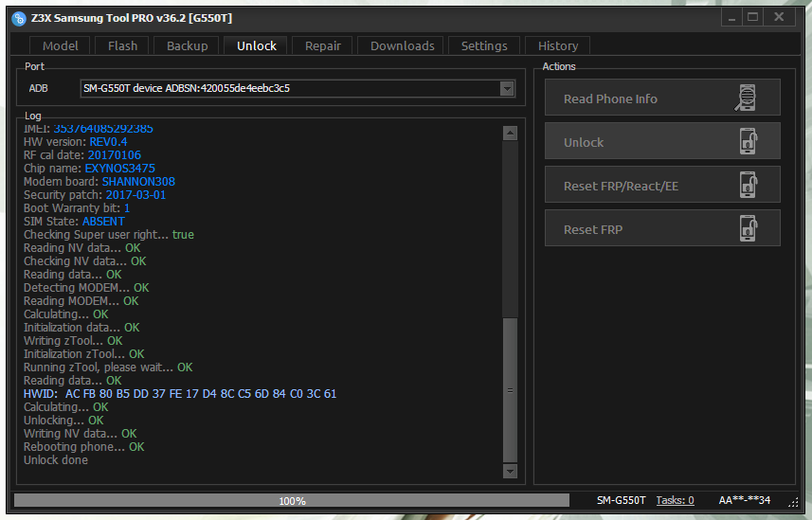The height and width of the screenshot is (520, 812).
Task: Open the History tab
Action: [558, 45]
